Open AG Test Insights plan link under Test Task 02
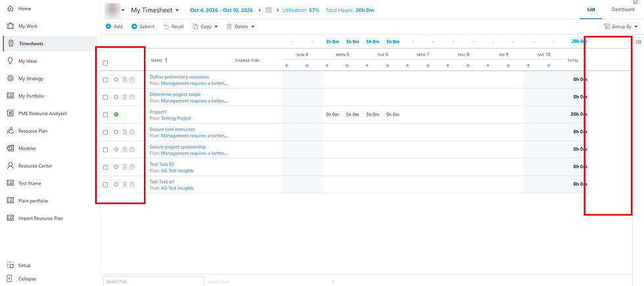This screenshot has width=644, height=286. [177, 171]
